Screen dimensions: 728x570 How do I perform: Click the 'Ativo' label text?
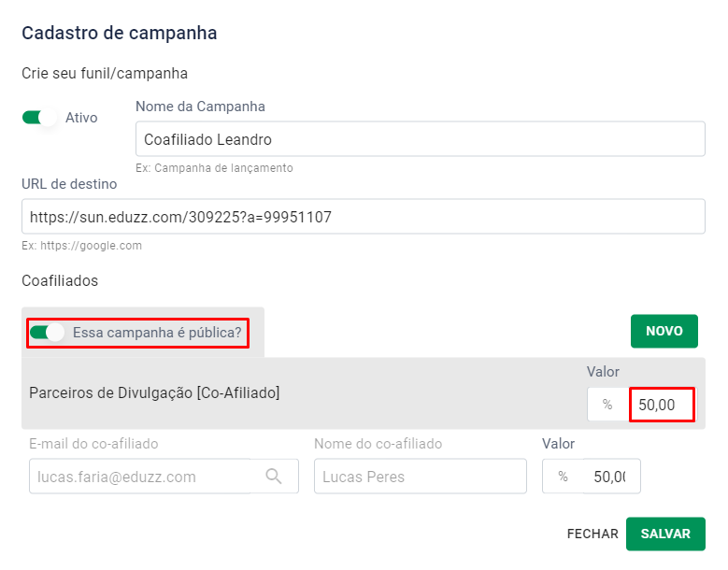[81, 118]
